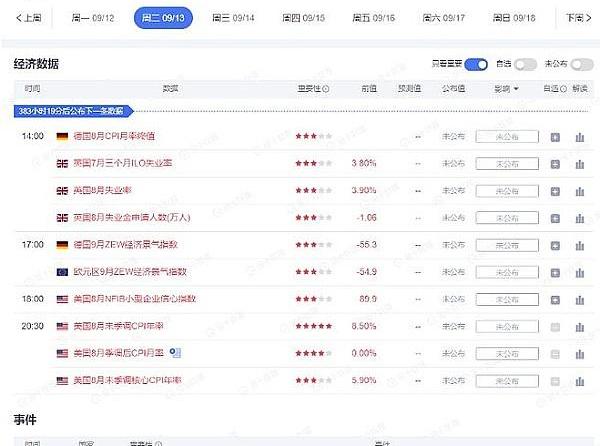Open chart icon for 德国8月CPI月率终值
The height and width of the screenshot is (446, 600).
click(x=580, y=136)
